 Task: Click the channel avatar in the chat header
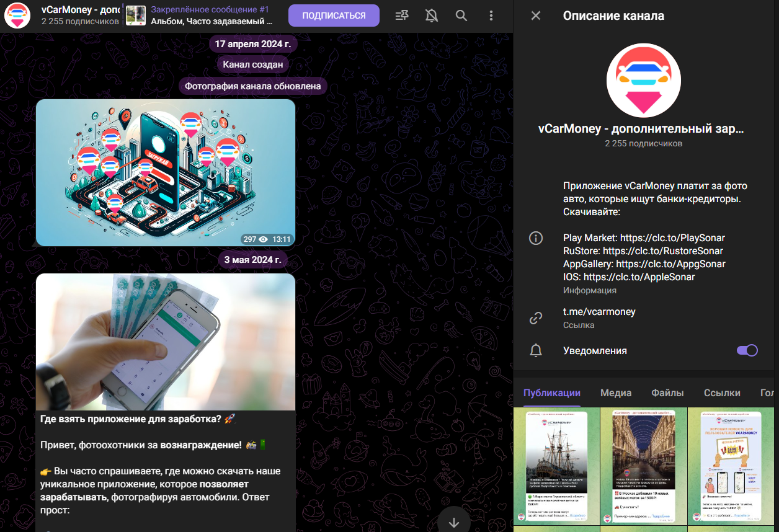17,16
